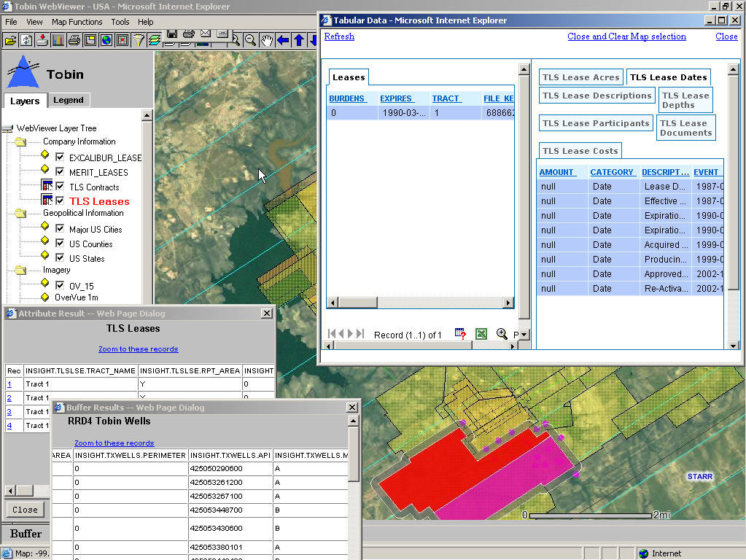Screen dimensions: 746x560
Task: Click 'Close and Clear Map selection'
Action: click(x=626, y=36)
